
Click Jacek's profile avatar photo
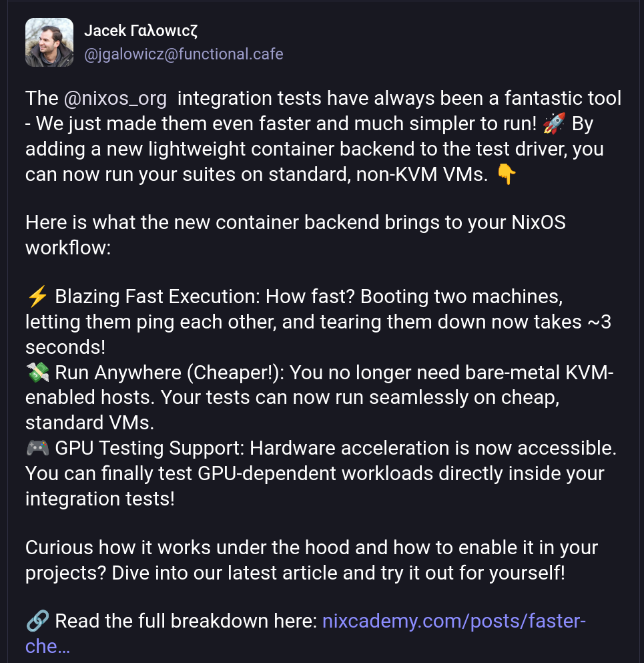[x=49, y=42]
